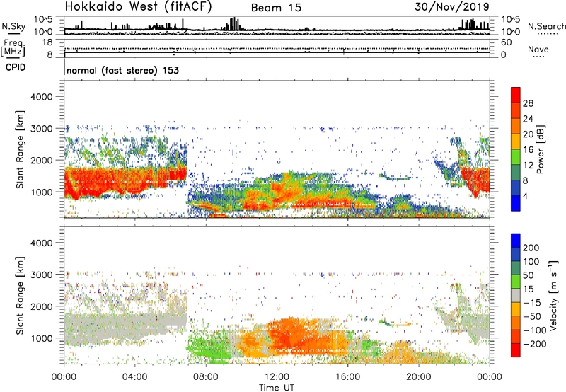The width and height of the screenshot is (566, 392).
Task: Pick the gray −15 to 15 Velocity segment
Action: click(516, 296)
